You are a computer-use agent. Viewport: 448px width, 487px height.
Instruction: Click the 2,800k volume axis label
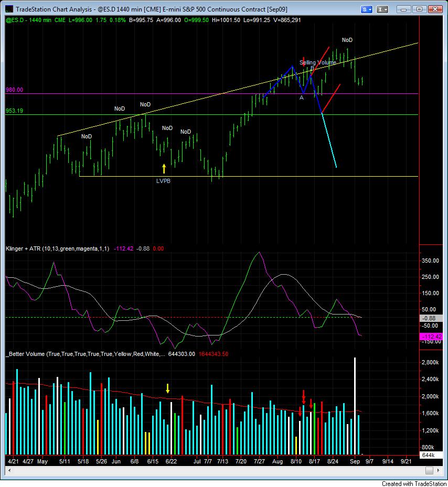430,362
